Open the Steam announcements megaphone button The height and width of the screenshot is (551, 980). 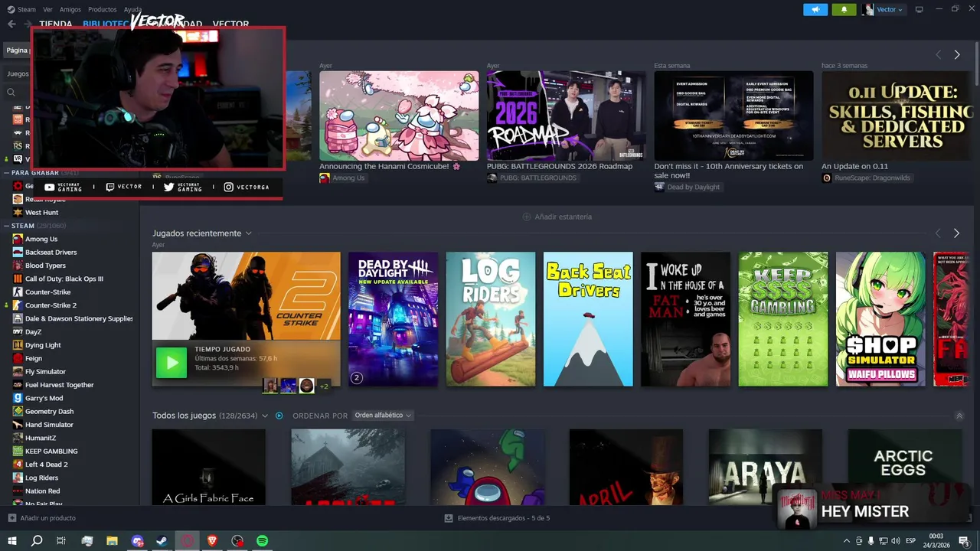point(815,9)
